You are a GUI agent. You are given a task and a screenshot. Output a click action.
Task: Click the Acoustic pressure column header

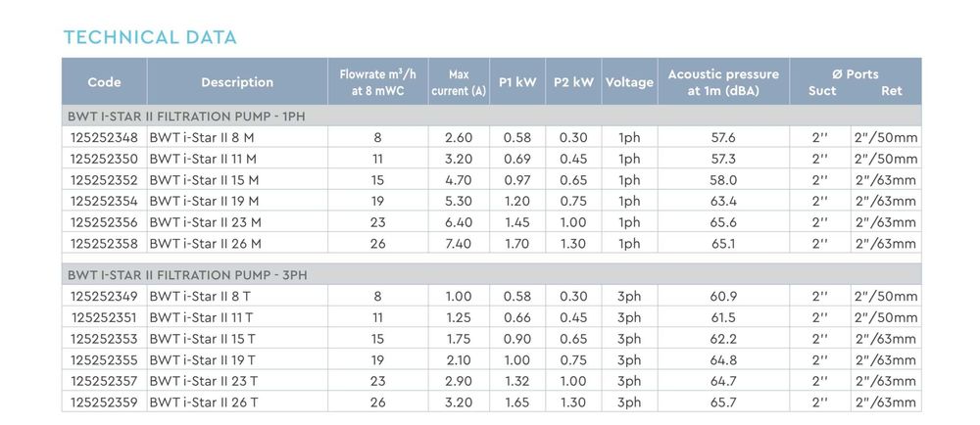[x=723, y=82]
